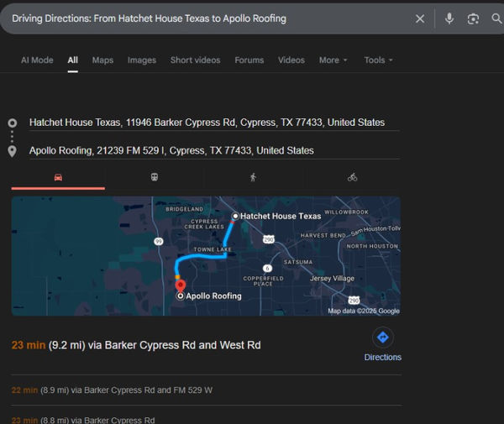Select 22 min route via FM 529 W
The height and width of the screenshot is (424, 504).
point(112,390)
